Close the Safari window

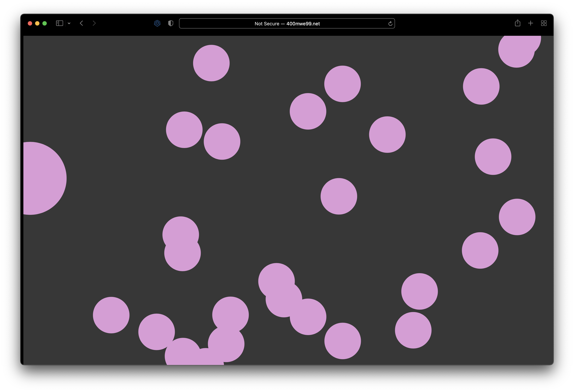(x=30, y=23)
